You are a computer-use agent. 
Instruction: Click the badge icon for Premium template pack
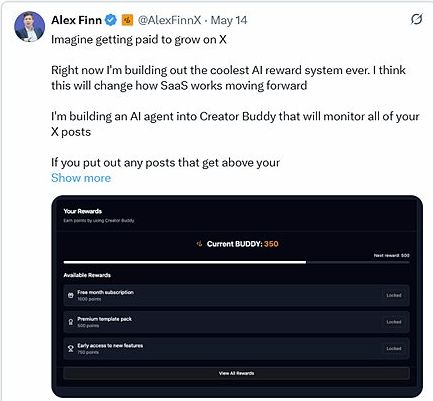(71, 322)
